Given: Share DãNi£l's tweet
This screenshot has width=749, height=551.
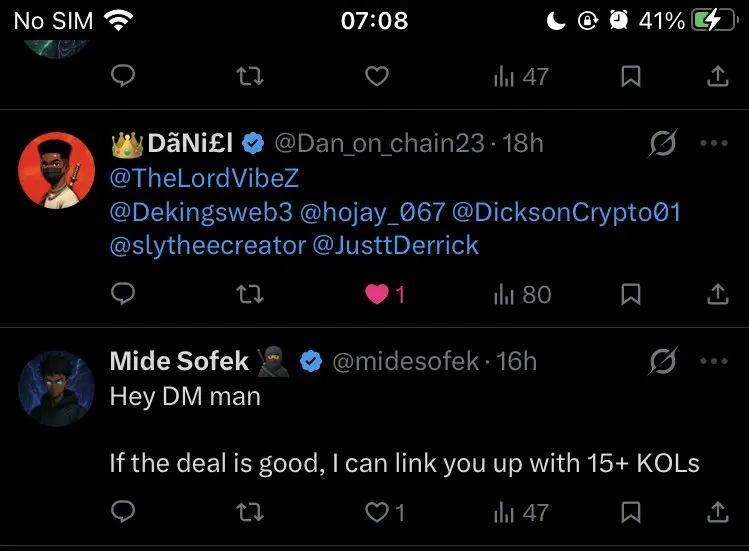Looking at the screenshot, I should pos(717,294).
